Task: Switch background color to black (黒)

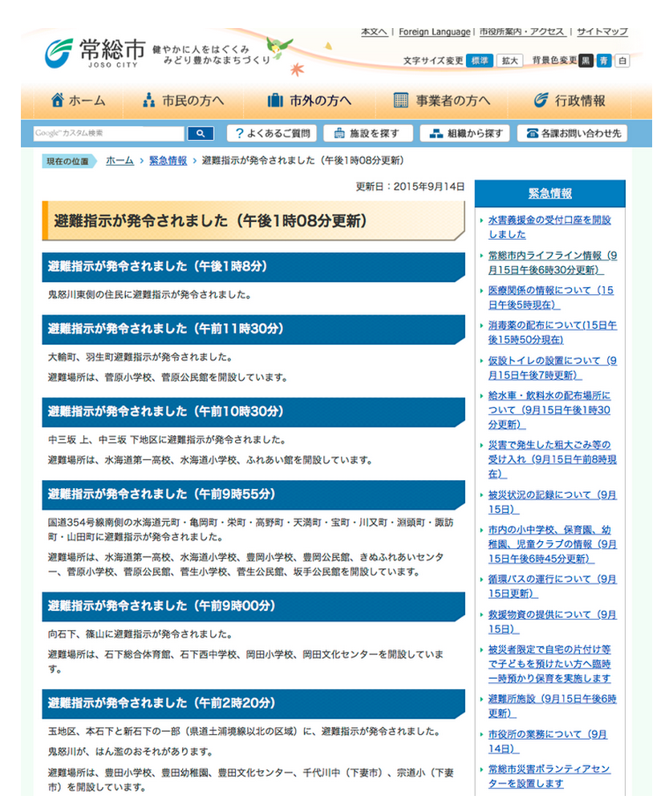Action: 586,61
